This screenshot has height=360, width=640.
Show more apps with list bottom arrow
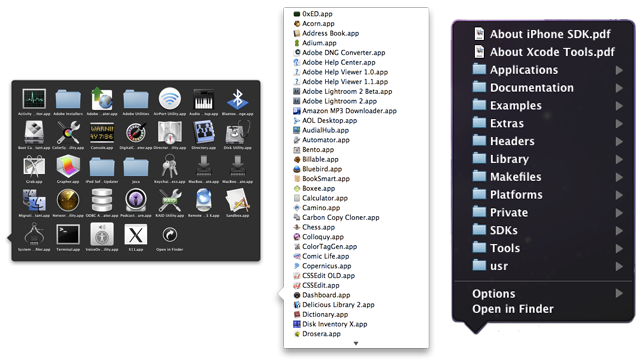tap(356, 344)
